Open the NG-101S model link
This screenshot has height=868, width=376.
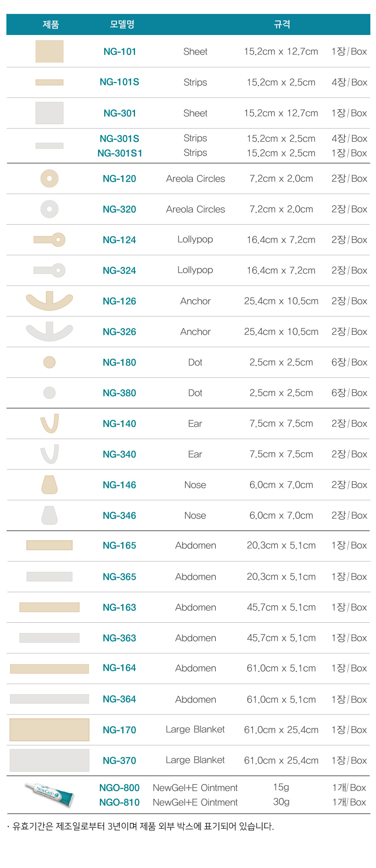120,82
